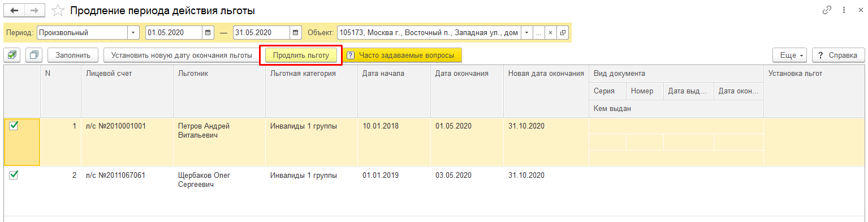The width and height of the screenshot is (868, 222).
Task: Go forward with the right arrow button
Action: tap(34, 10)
